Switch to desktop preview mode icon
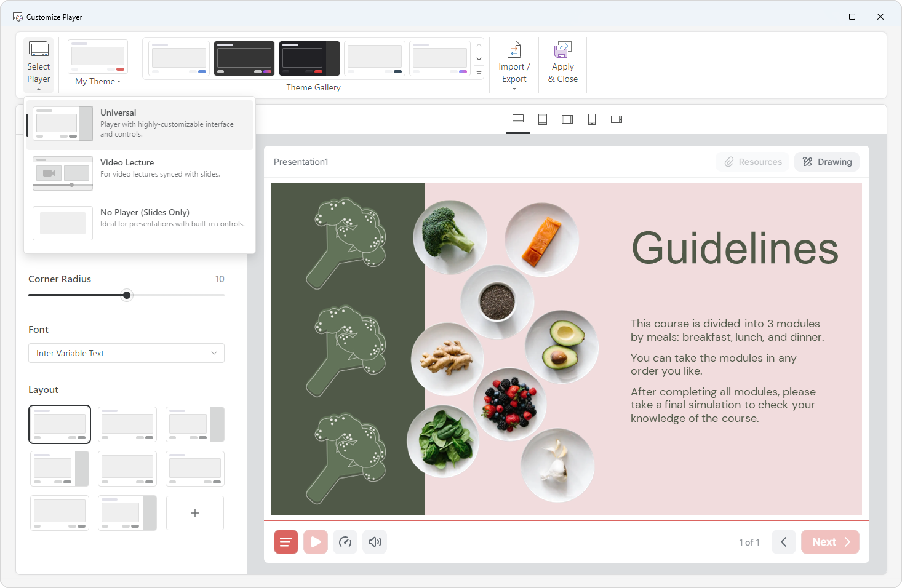This screenshot has width=902, height=588. pos(518,119)
